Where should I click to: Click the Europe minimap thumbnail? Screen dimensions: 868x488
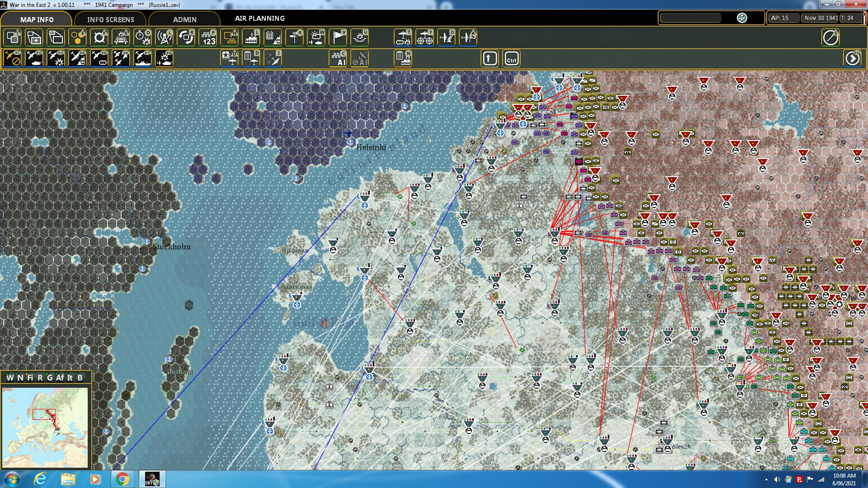(45, 427)
